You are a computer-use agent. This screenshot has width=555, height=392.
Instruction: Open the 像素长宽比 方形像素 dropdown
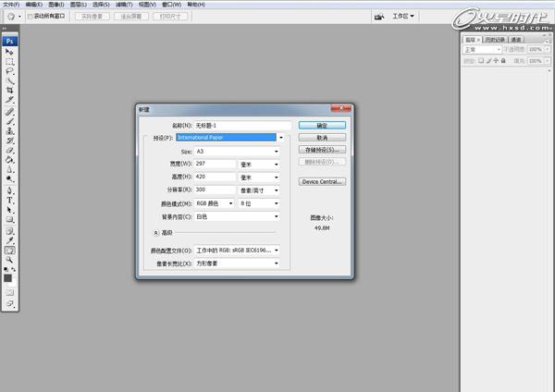point(277,263)
